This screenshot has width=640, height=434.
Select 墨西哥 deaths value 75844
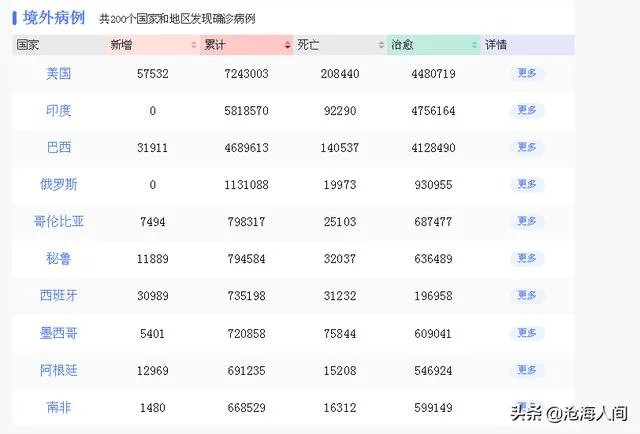pos(340,334)
